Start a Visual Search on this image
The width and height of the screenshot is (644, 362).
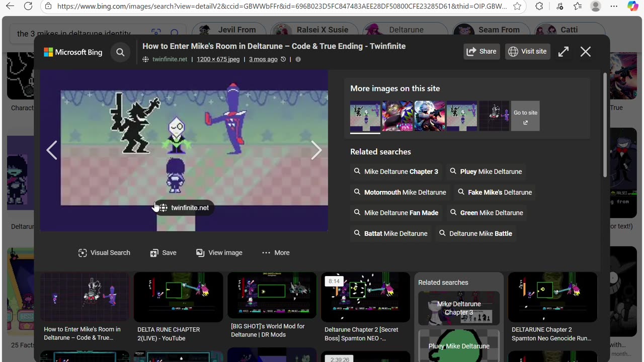[104, 253]
